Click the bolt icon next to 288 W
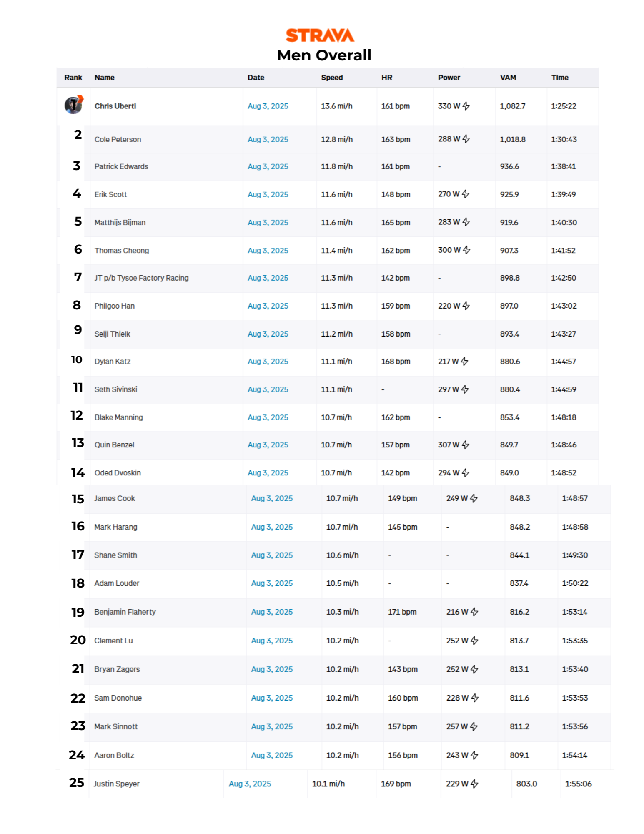The height and width of the screenshot is (834, 644). click(x=466, y=139)
